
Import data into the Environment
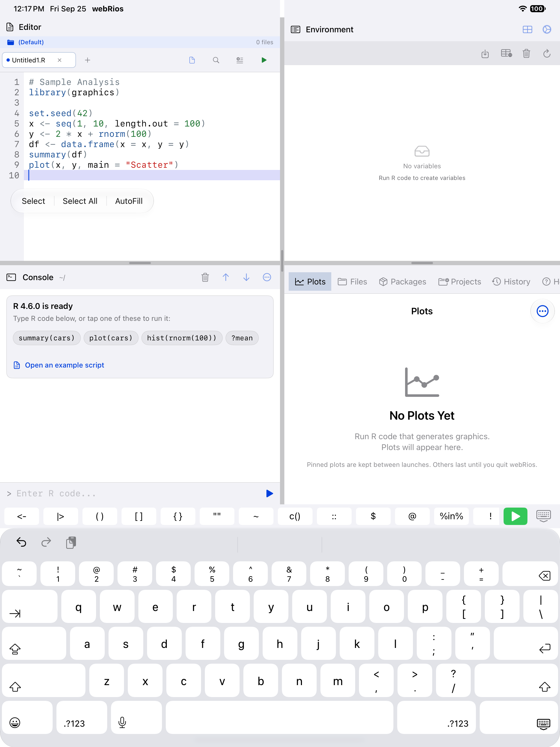(485, 53)
